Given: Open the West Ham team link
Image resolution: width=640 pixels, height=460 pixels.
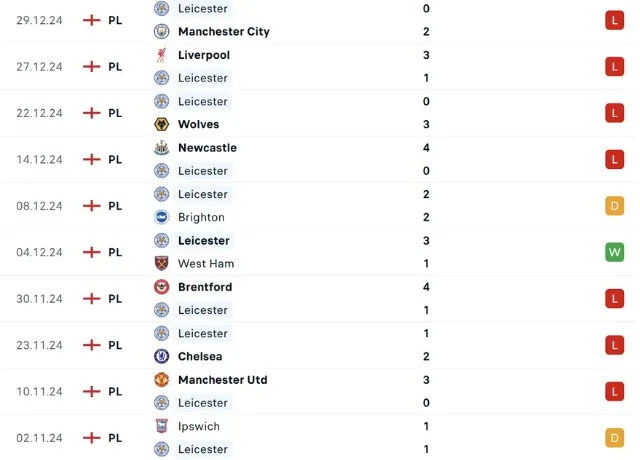Looking at the screenshot, I should 206,263.
